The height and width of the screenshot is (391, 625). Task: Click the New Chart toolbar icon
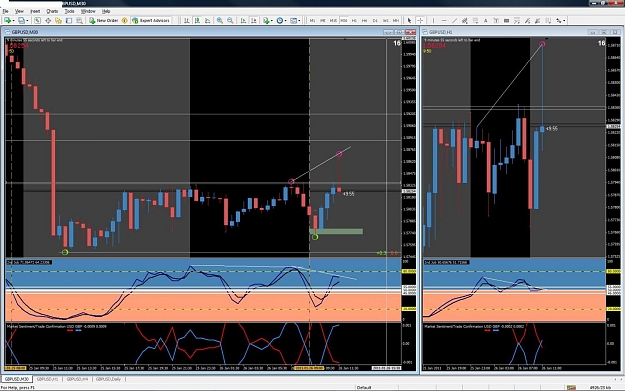click(x=8, y=20)
